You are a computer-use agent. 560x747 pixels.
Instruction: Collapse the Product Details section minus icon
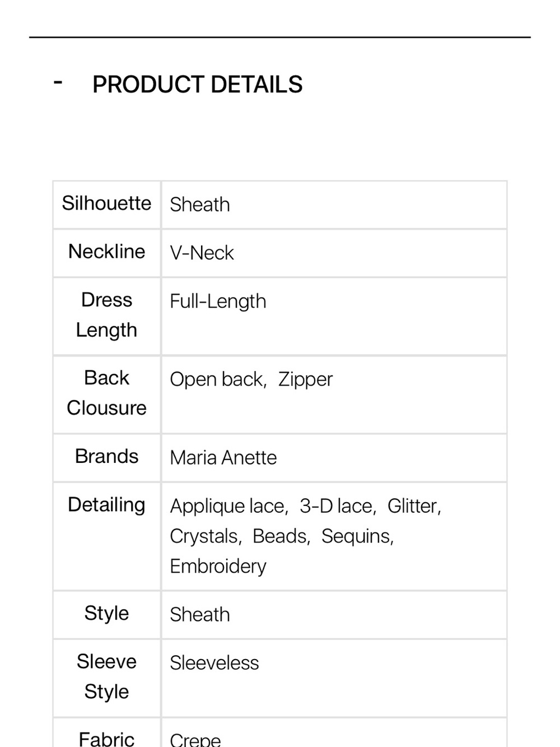point(58,82)
